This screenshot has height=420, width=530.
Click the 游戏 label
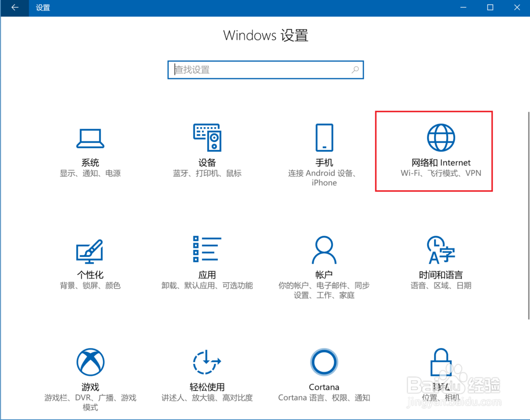[x=90, y=387]
